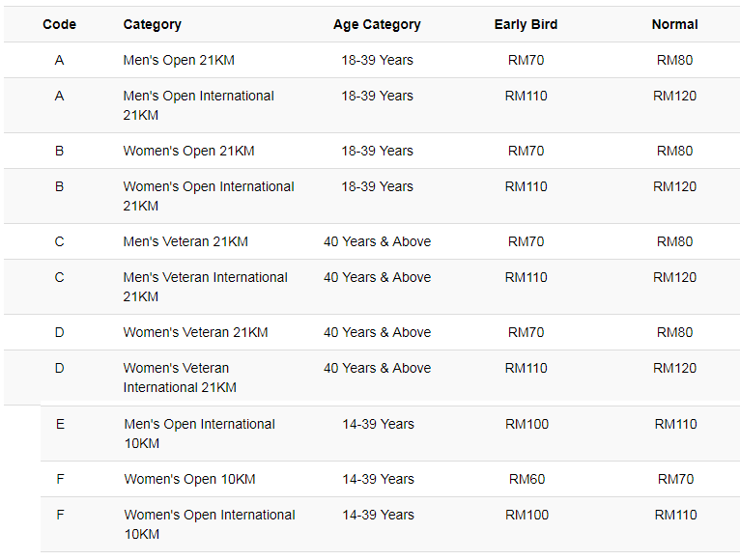The height and width of the screenshot is (560, 740).
Task: Click Women's Open International 21KM category
Action: coord(209,196)
